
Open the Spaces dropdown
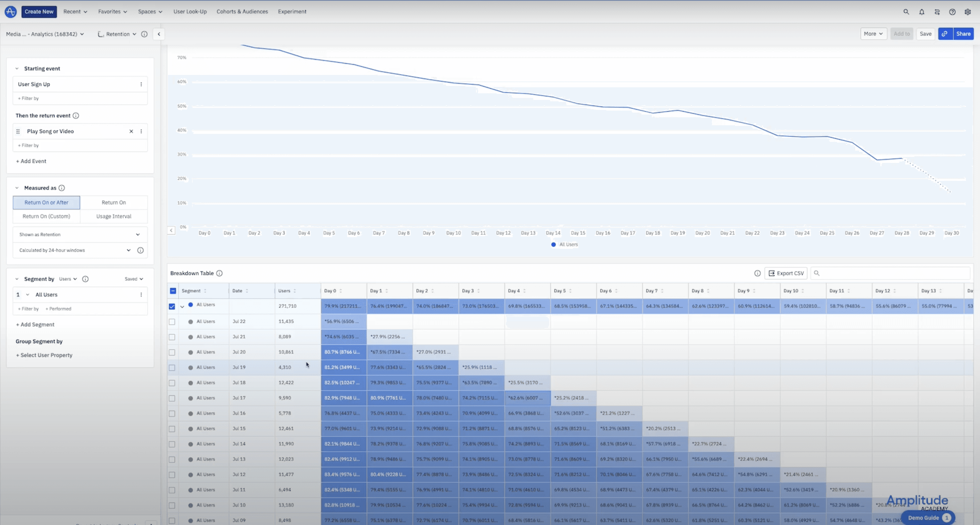pos(150,12)
